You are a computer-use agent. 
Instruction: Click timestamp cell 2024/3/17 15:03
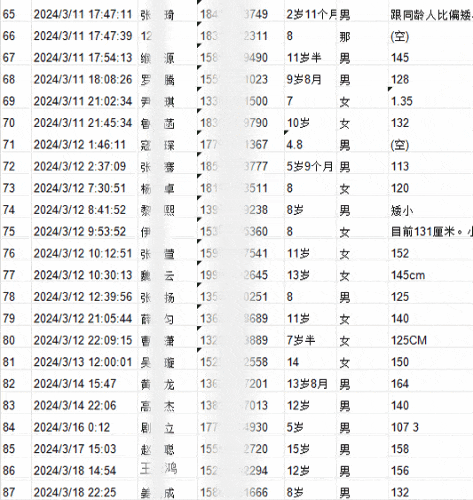(x=84, y=449)
